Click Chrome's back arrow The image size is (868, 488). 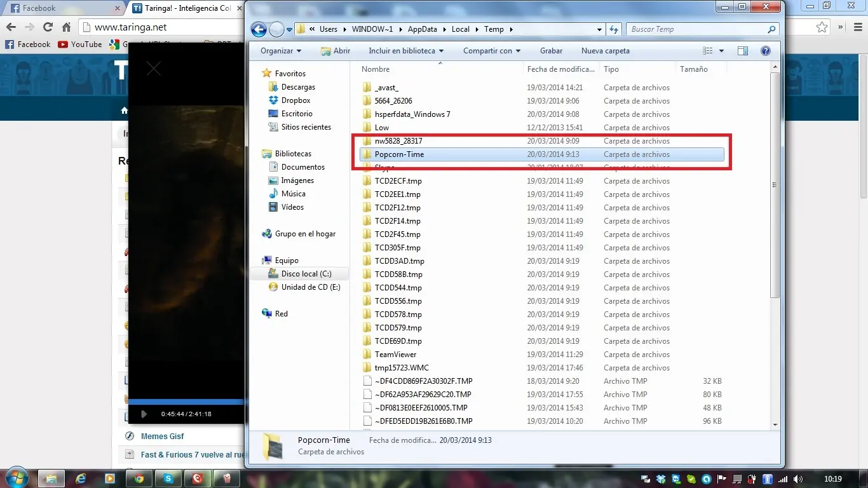point(10,27)
